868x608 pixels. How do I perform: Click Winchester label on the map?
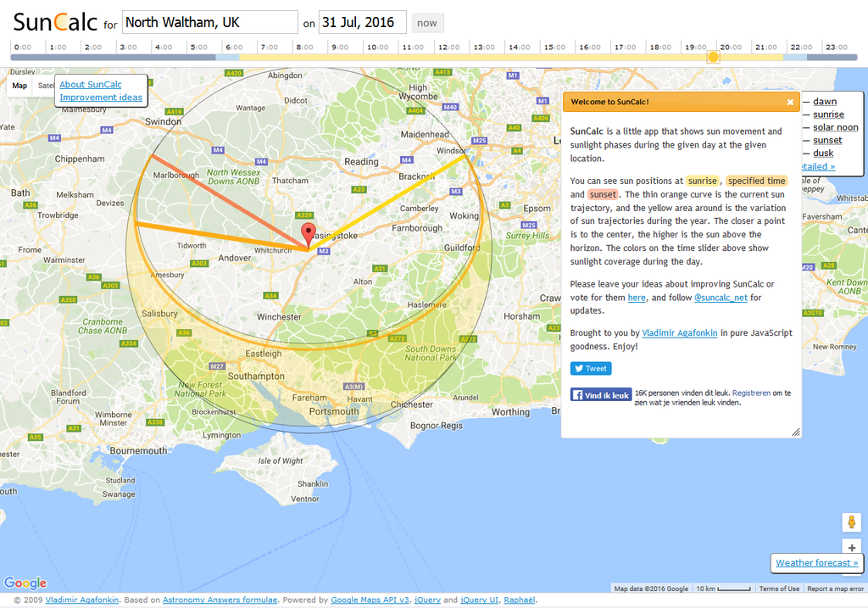coord(279,317)
